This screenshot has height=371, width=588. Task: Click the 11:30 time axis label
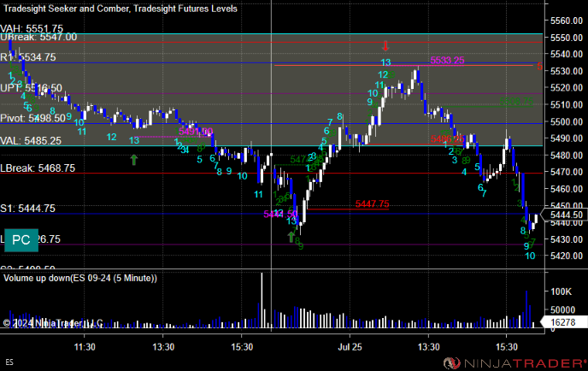(85, 347)
